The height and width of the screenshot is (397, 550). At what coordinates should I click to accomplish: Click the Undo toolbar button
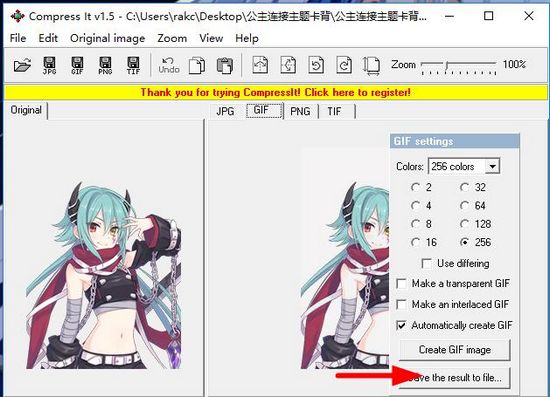169,65
